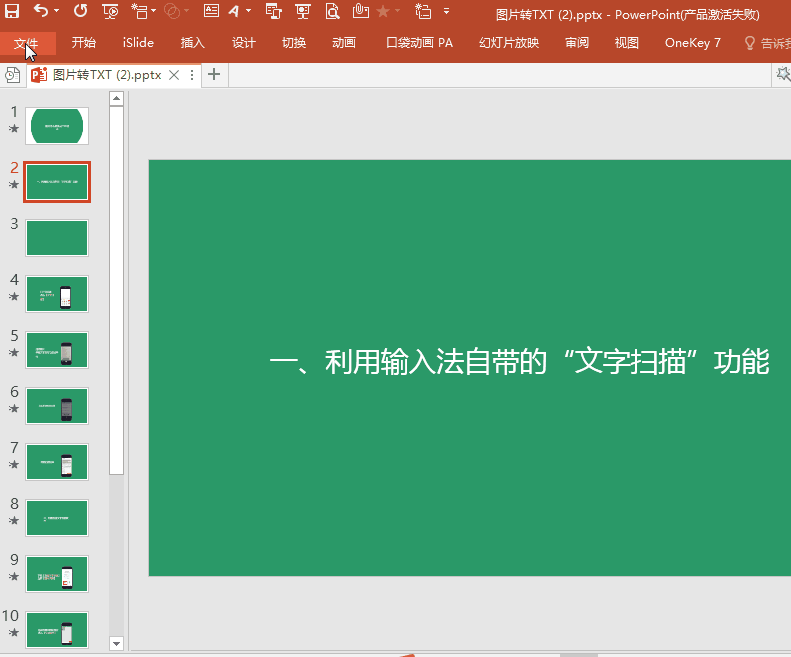Click the animation star under slide number 8
The image size is (791, 657).
14,520
